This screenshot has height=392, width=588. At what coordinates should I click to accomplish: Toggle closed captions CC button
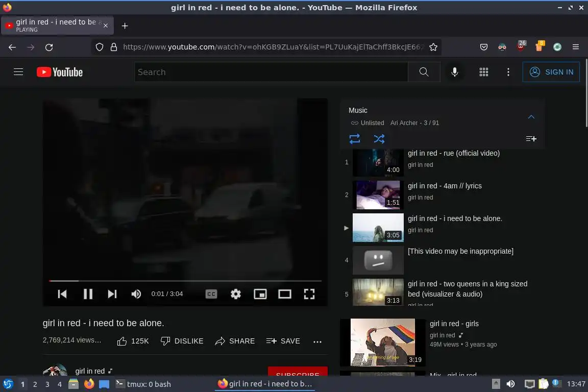click(211, 294)
